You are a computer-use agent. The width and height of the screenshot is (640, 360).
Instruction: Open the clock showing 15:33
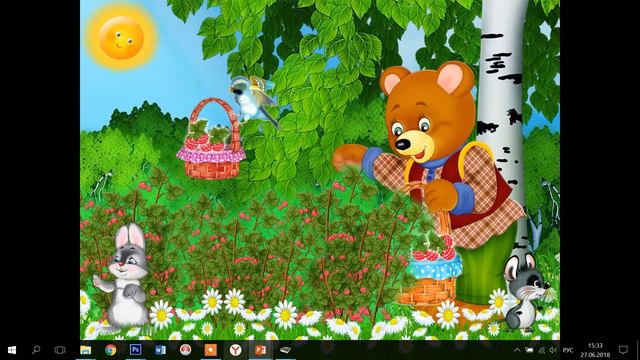click(x=595, y=350)
